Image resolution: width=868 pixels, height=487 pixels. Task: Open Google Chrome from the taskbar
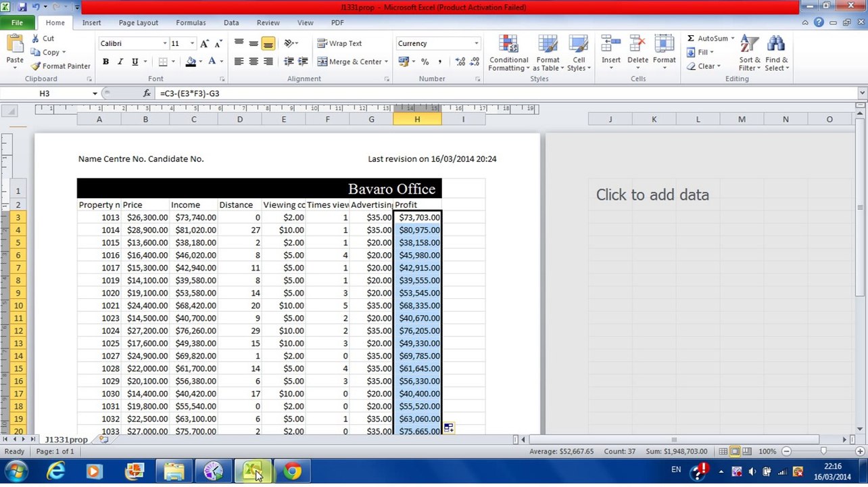coord(292,471)
